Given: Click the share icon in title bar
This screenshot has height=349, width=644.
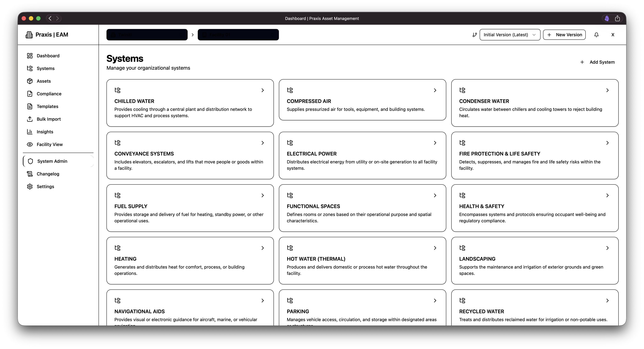Looking at the screenshot, I should [x=617, y=19].
